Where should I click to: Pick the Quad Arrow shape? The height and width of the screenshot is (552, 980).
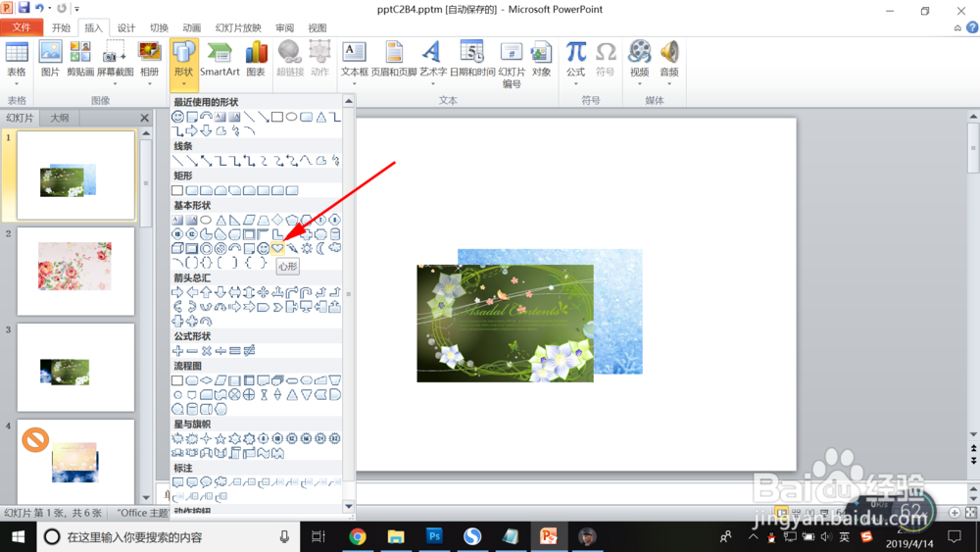tap(263, 292)
